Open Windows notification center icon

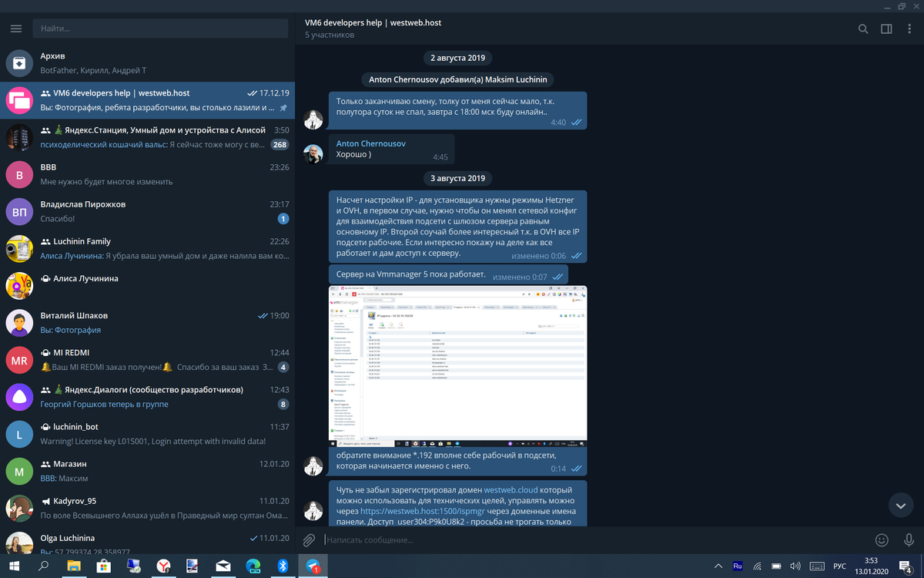[x=906, y=566]
